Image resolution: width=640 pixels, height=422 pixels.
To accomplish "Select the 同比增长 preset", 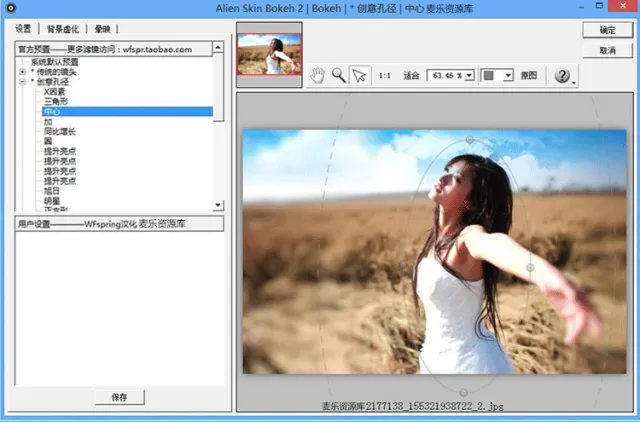I will pyautogui.click(x=60, y=131).
